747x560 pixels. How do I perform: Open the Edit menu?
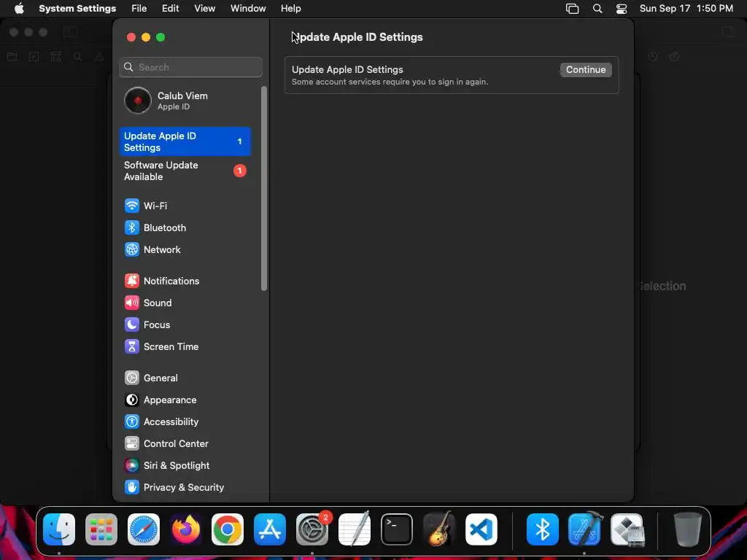point(170,9)
